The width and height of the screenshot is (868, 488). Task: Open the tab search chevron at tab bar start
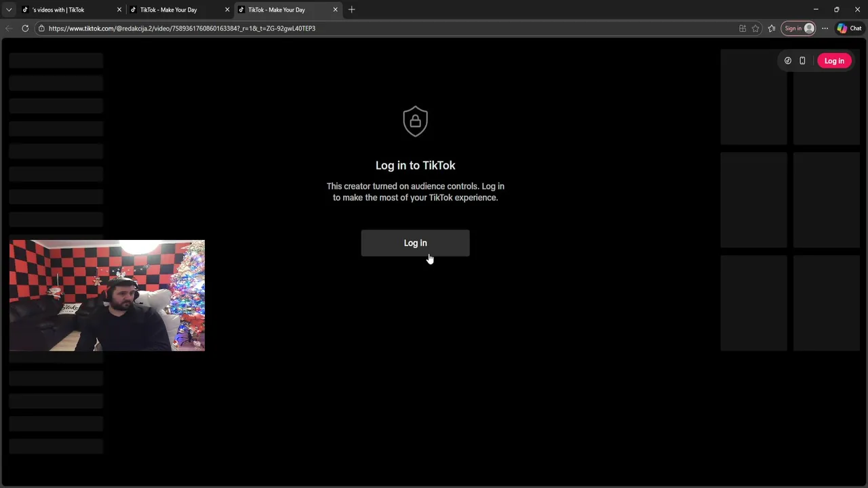click(8, 9)
